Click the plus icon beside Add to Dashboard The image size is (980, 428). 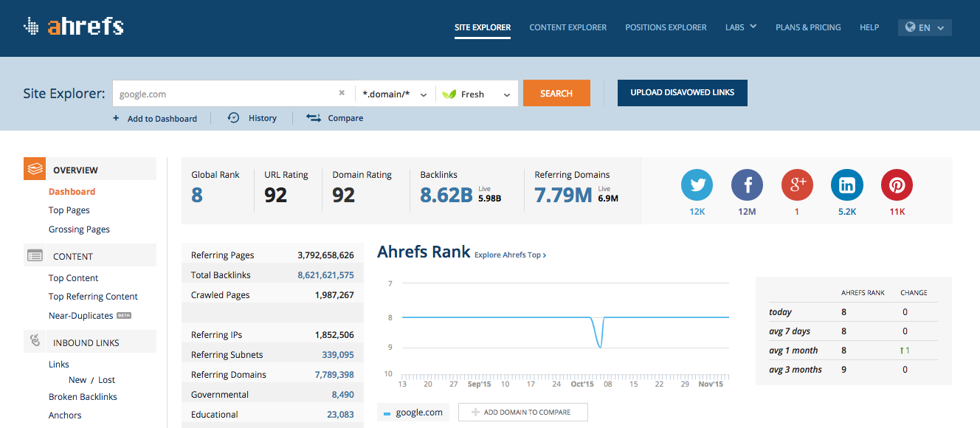click(116, 118)
